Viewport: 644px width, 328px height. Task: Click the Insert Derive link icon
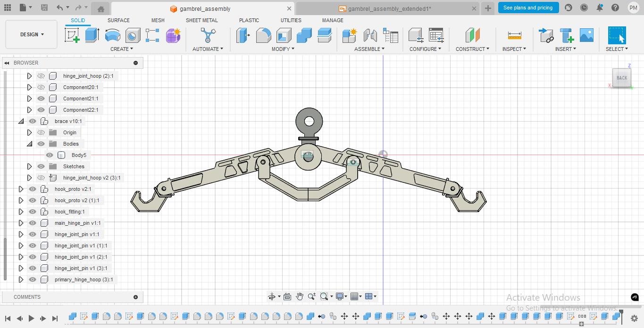point(546,35)
